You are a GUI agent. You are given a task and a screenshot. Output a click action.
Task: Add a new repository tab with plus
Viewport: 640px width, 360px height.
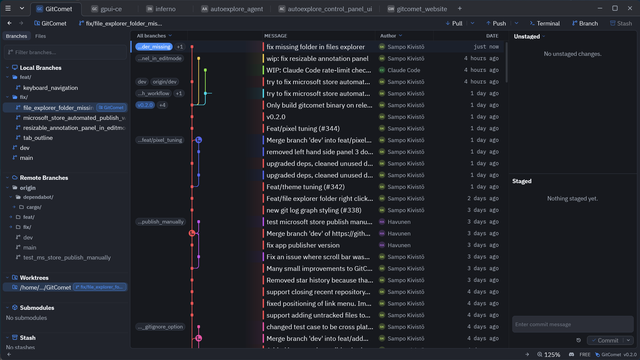(460, 9)
